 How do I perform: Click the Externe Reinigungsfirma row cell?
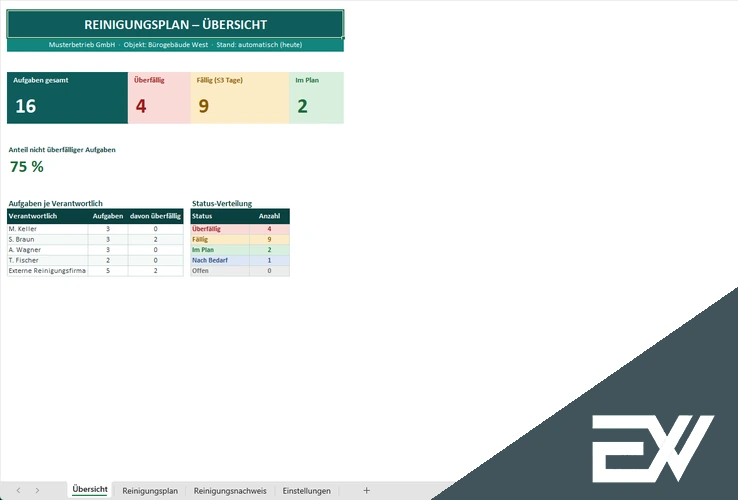48,271
